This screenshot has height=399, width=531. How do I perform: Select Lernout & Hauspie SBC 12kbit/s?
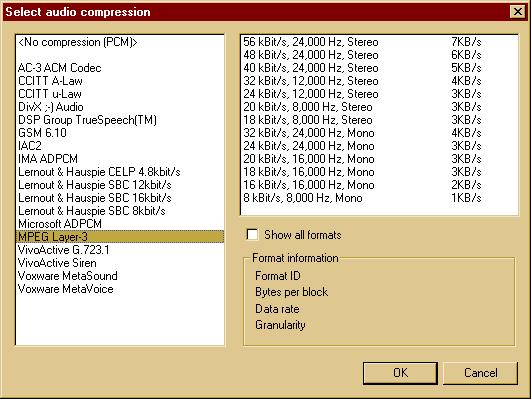120,185
